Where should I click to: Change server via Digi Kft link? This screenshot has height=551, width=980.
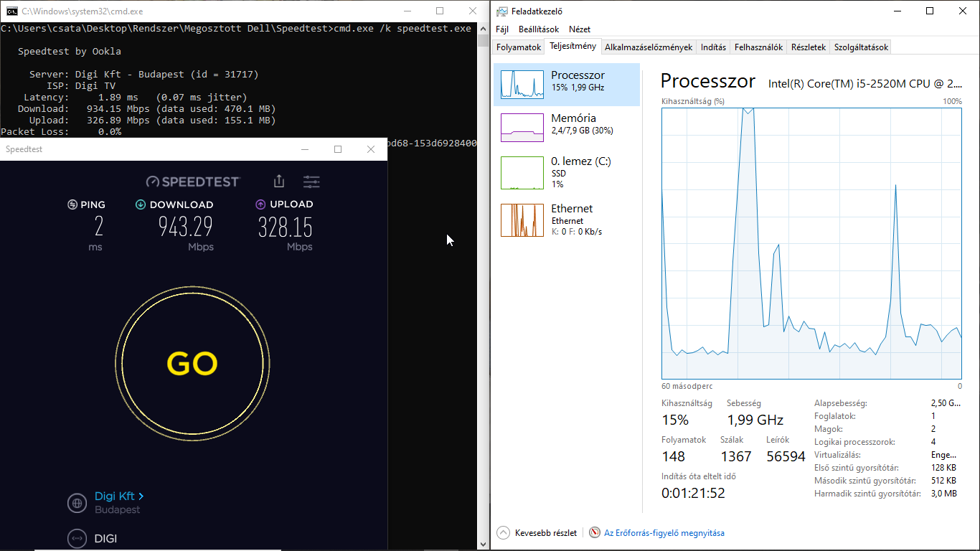(x=119, y=496)
